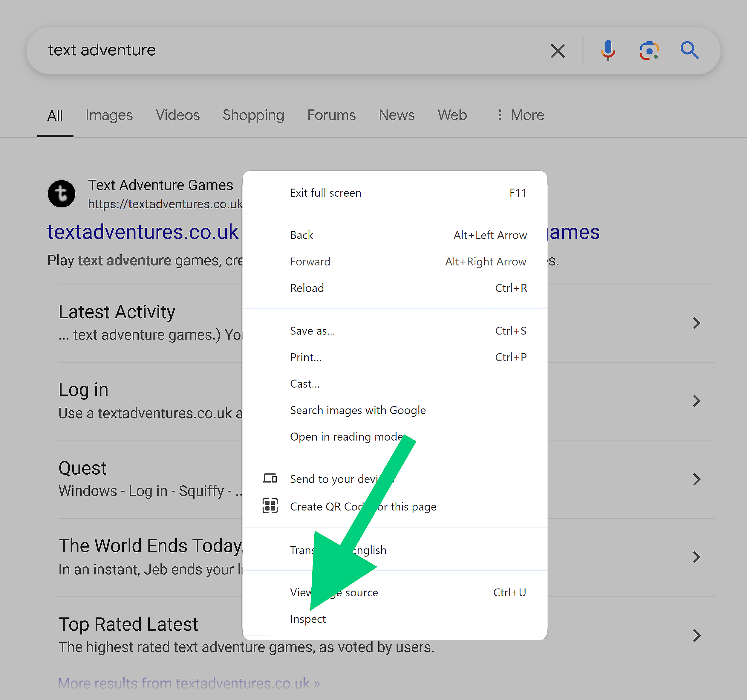Select Translate to English menu entry
This screenshot has height=700, width=747.
395,550
